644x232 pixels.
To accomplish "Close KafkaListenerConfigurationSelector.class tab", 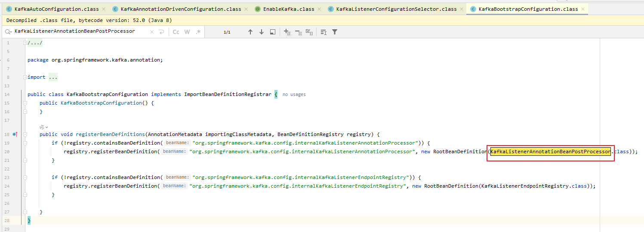I will click(462, 9).
